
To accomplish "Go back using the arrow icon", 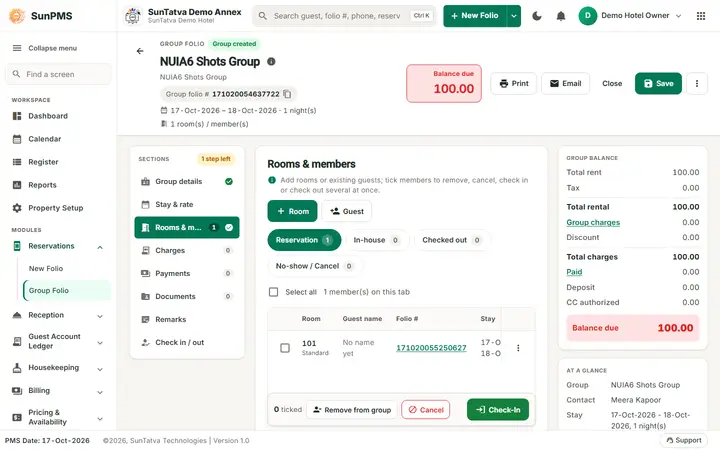I will 140,51.
